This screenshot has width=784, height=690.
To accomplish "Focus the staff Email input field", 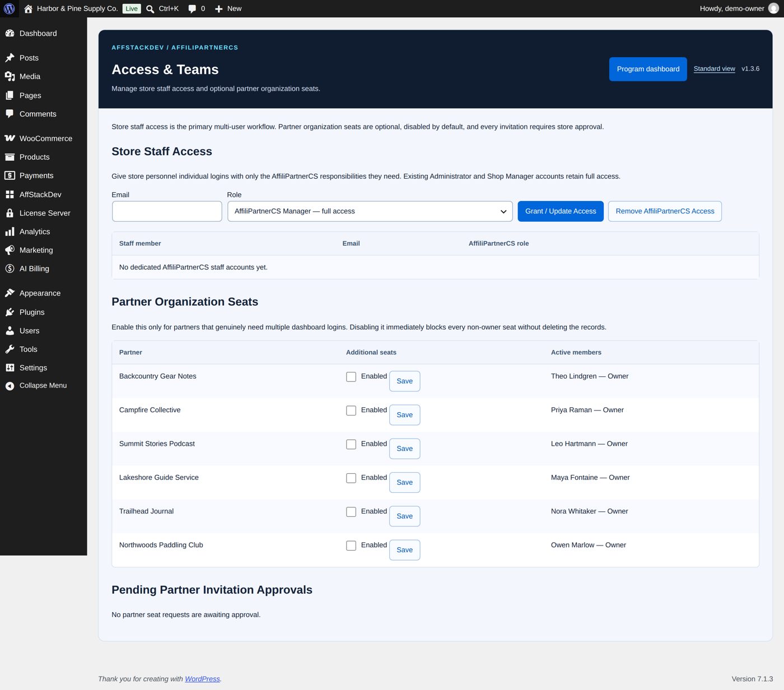I will [x=167, y=211].
